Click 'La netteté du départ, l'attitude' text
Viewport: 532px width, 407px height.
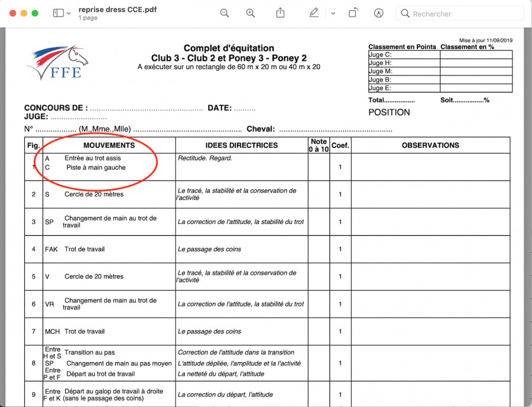click(x=221, y=374)
